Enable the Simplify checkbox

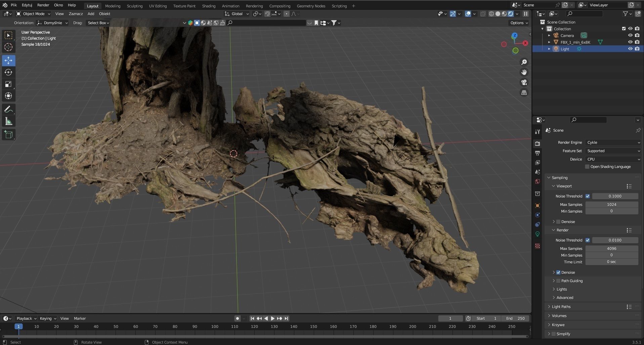coord(554,334)
